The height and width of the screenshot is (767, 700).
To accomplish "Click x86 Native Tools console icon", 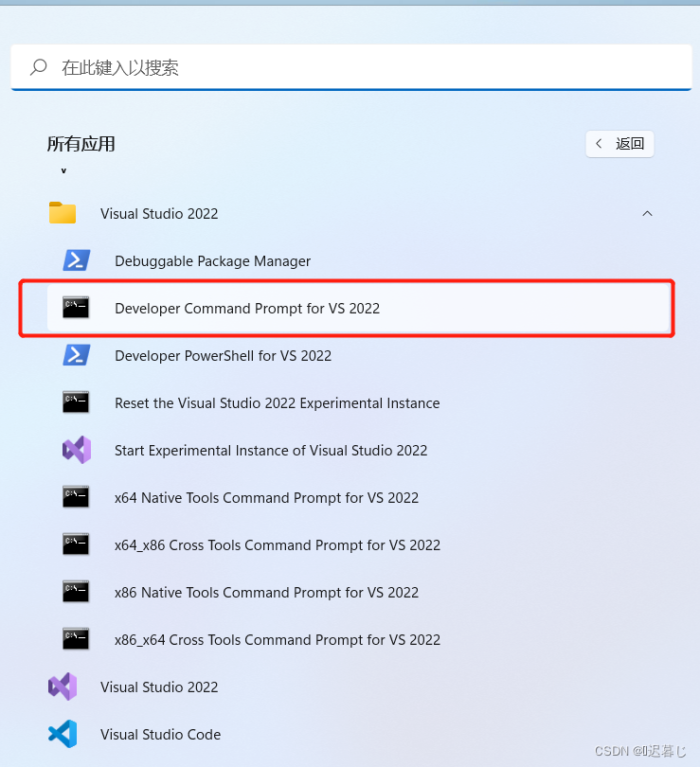I will pos(76,592).
